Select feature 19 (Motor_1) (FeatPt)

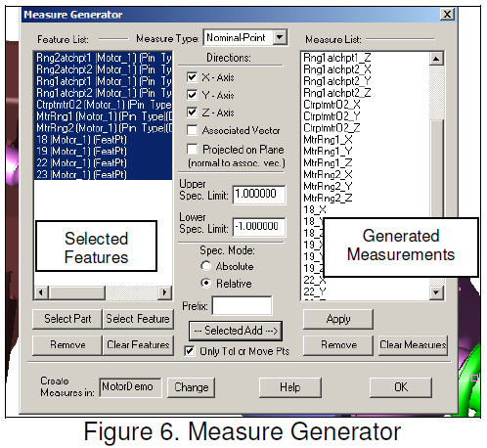103,152
